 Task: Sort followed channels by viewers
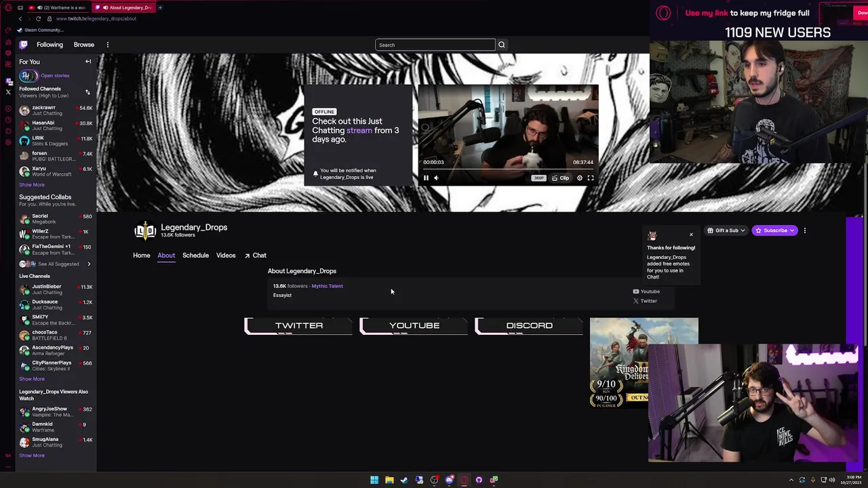point(87,92)
